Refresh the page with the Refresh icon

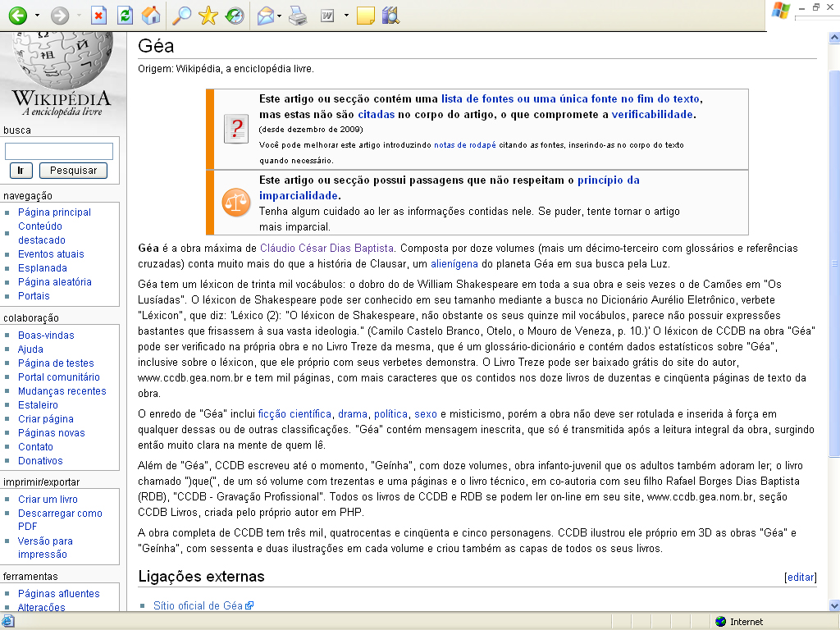click(x=125, y=16)
